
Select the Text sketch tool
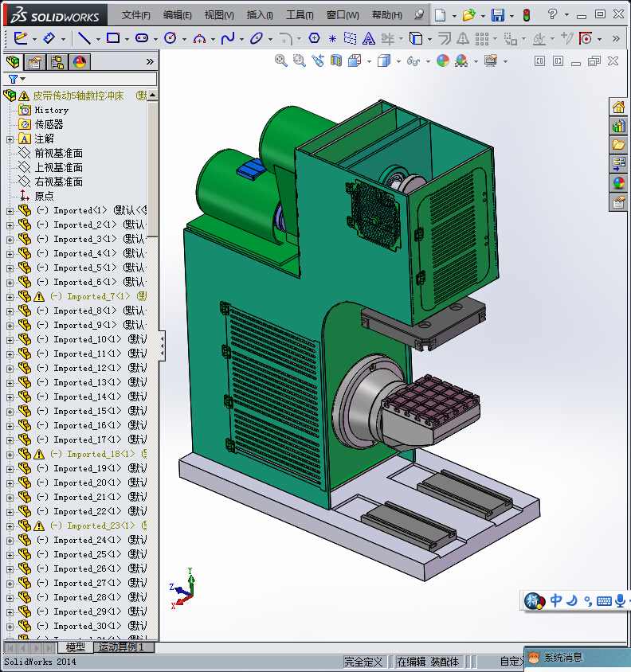pyautogui.click(x=369, y=37)
